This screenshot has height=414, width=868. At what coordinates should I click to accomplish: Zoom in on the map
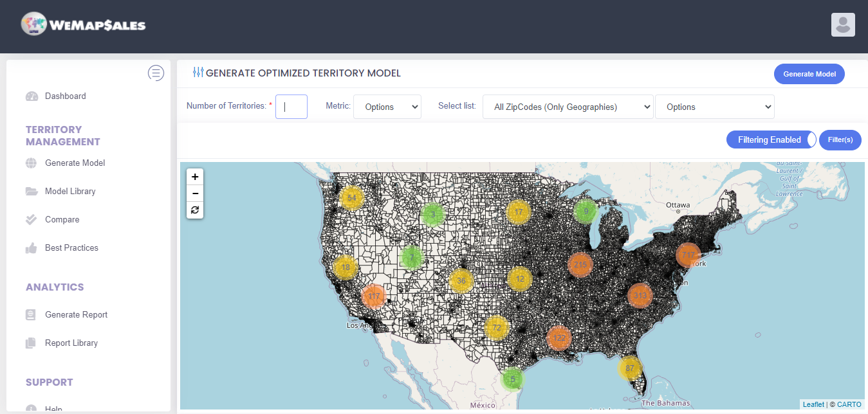195,177
